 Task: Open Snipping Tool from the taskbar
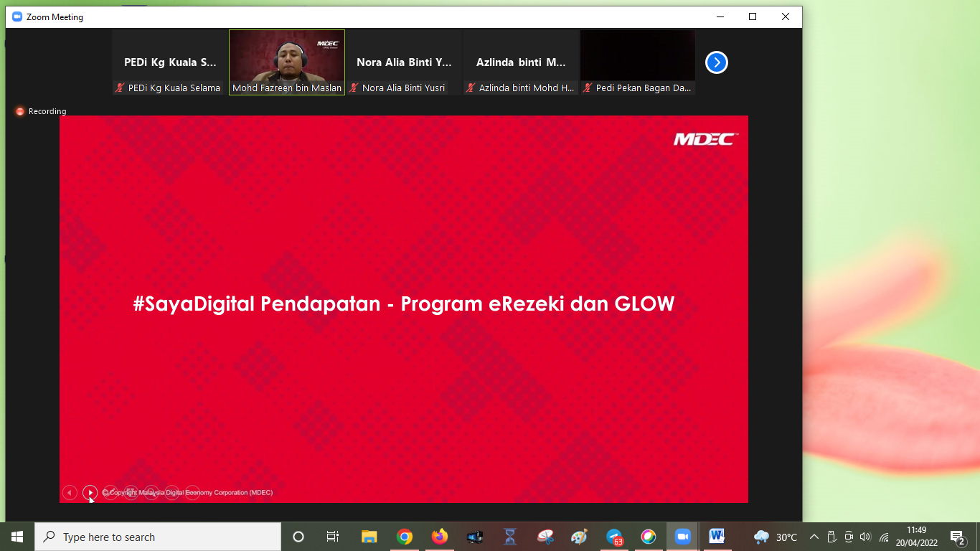click(545, 537)
